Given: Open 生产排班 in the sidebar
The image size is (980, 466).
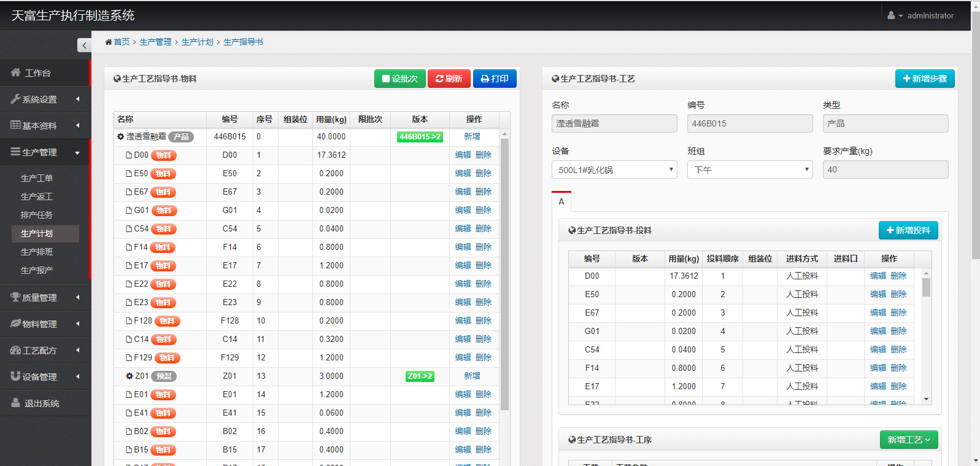Looking at the screenshot, I should click(x=37, y=252).
